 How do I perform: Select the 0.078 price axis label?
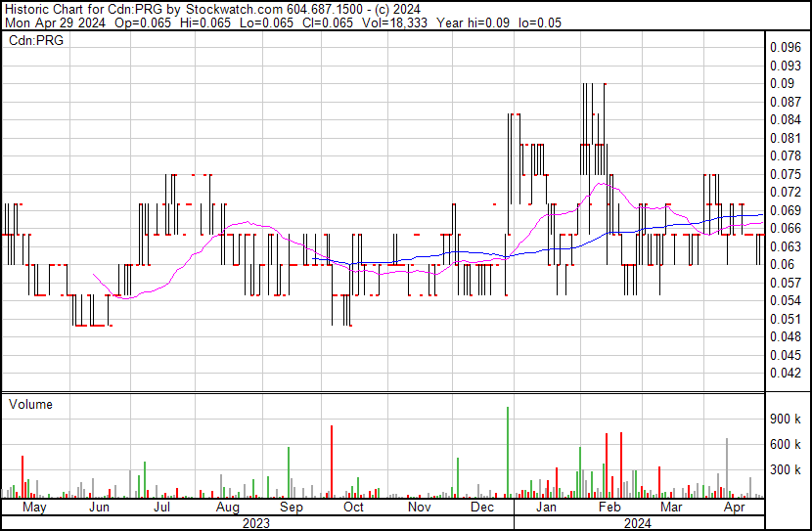785,155
